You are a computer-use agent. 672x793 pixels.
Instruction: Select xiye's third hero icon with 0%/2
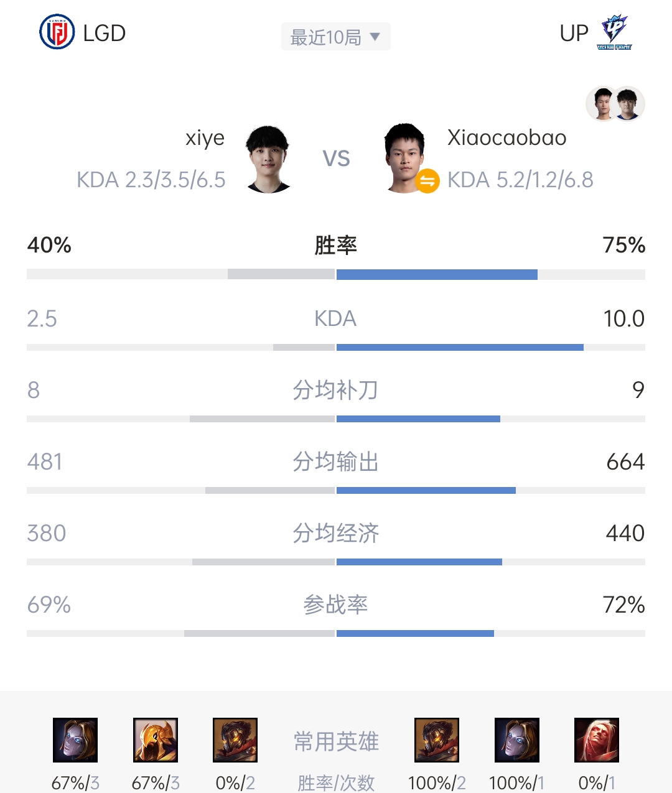point(235,740)
